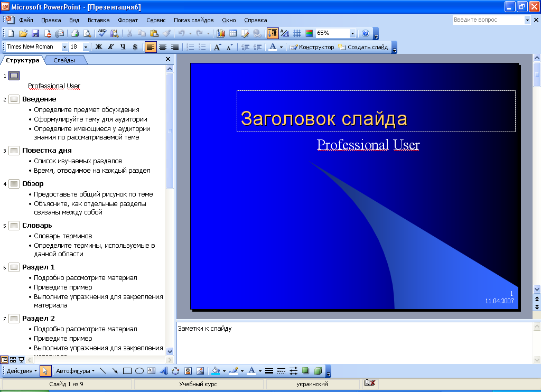This screenshot has width=541, height=392.
Task: Toggle Show Formatting button
Action: [x=285, y=33]
